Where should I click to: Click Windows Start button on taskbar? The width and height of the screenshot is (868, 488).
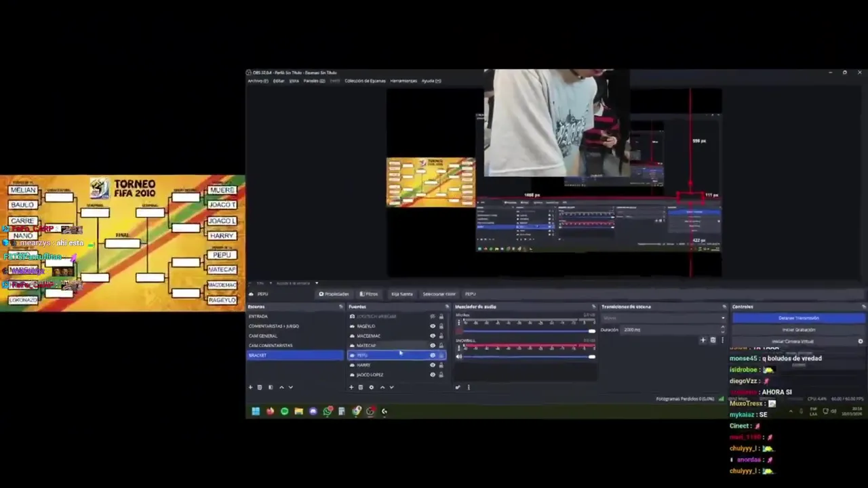click(x=256, y=411)
